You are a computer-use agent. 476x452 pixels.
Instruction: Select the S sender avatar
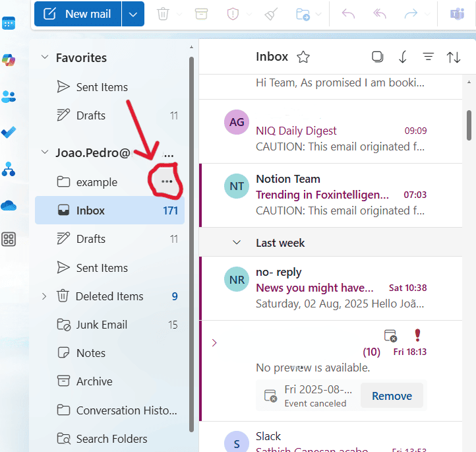tap(237, 442)
